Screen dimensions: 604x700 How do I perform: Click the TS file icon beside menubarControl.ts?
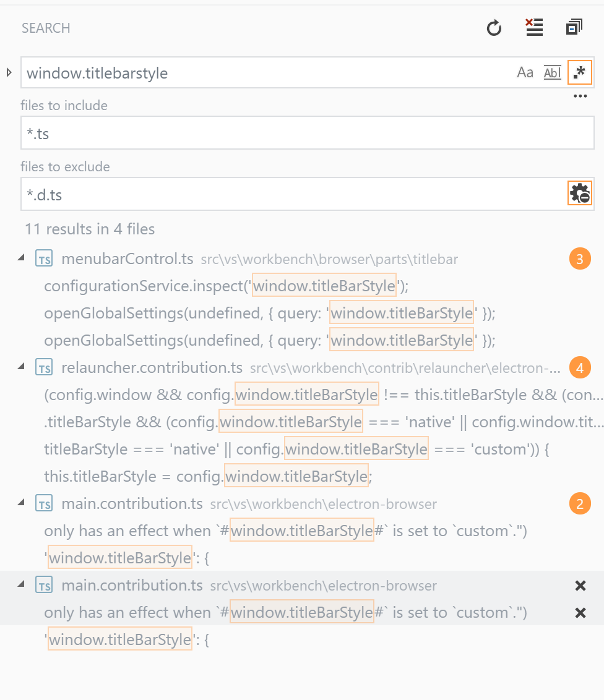(44, 258)
